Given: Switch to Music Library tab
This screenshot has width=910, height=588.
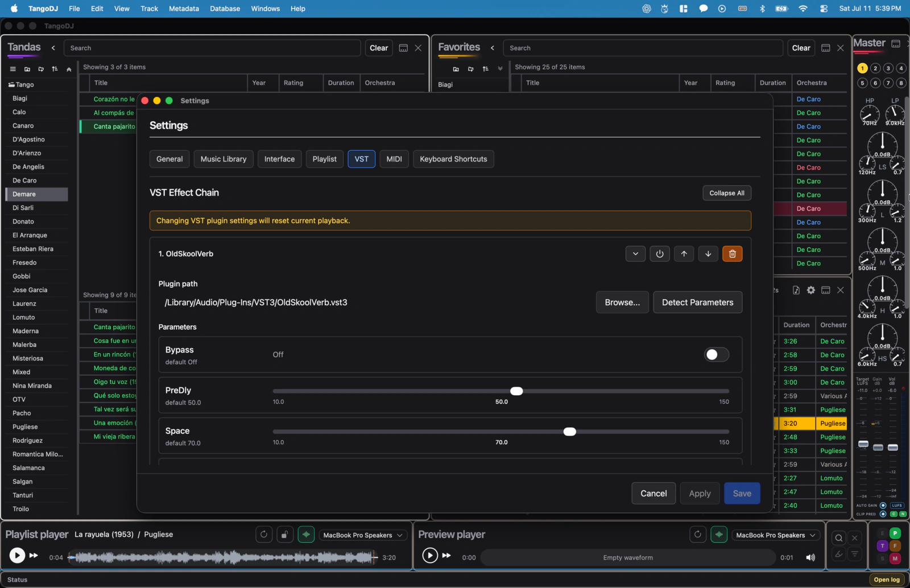Looking at the screenshot, I should tap(224, 159).
